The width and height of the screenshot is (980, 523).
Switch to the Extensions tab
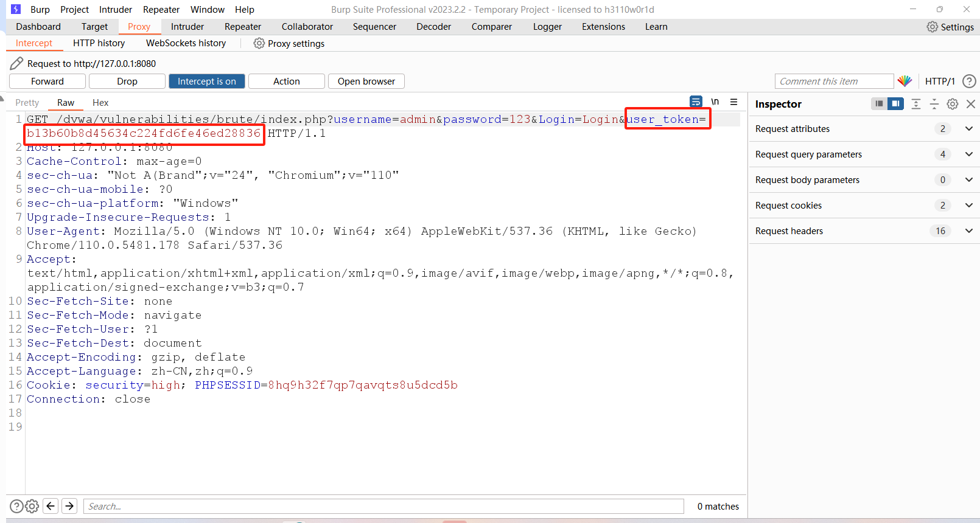tap(603, 27)
